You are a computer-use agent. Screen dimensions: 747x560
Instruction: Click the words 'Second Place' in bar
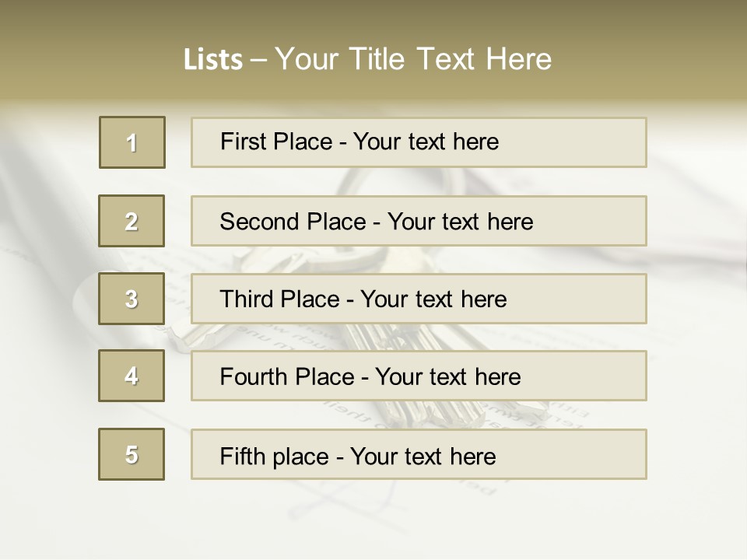[x=293, y=222]
